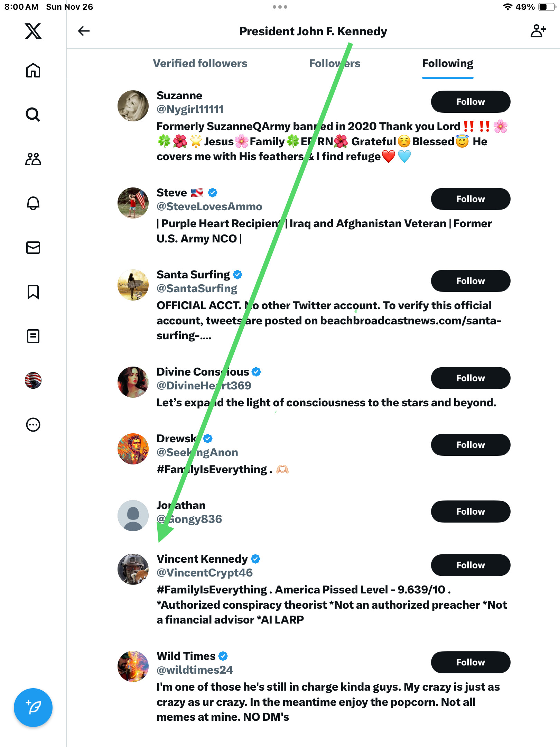Open the Search icon in sidebar
The width and height of the screenshot is (560, 747).
coord(33,114)
